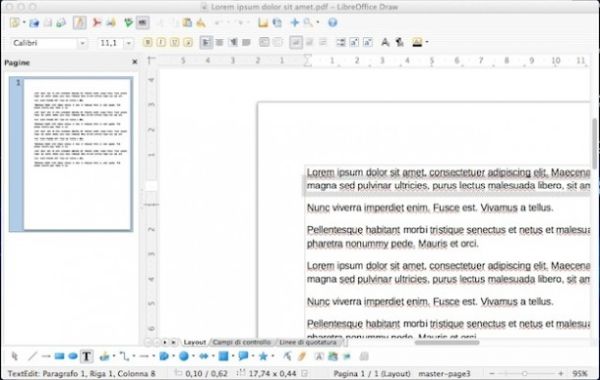Toggle left text alignment
The image size is (600, 380).
coord(206,42)
